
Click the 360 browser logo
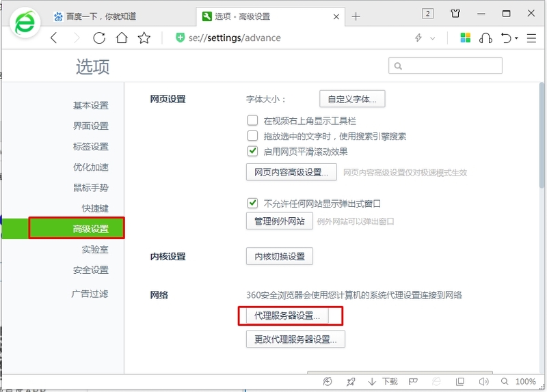tap(25, 23)
